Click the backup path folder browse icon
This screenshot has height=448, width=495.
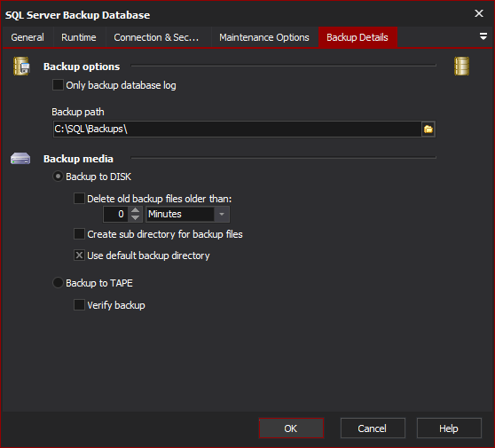[x=428, y=130]
